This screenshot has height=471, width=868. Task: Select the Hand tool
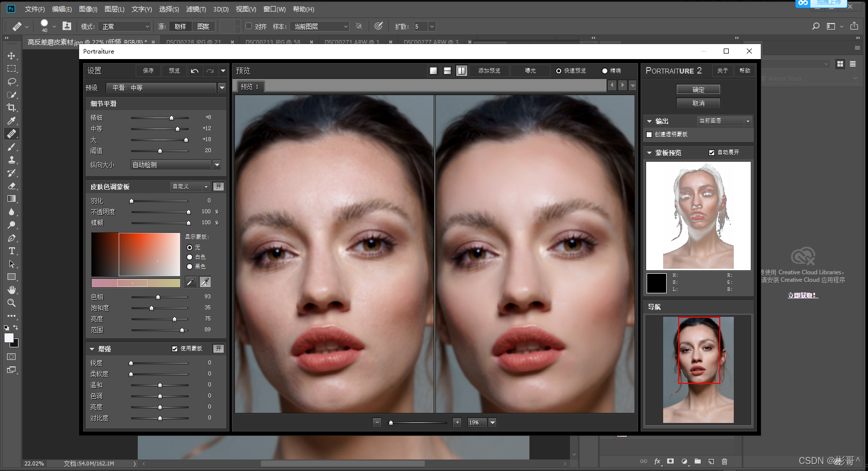tap(12, 290)
